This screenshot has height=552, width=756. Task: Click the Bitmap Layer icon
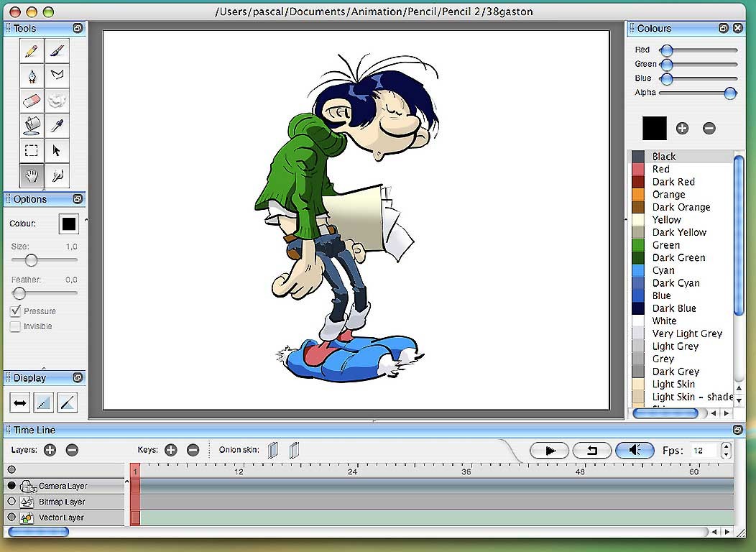click(x=27, y=502)
